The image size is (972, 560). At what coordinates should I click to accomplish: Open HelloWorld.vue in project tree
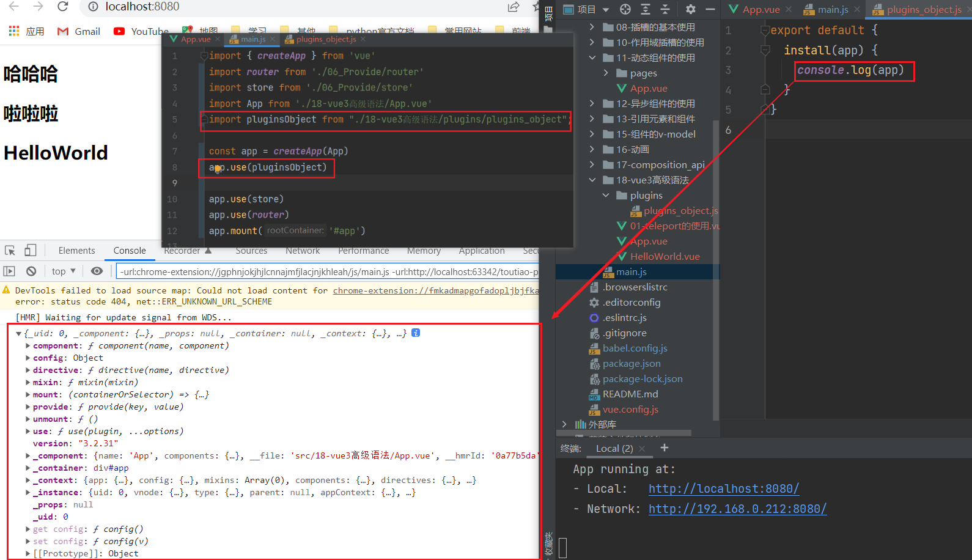[x=658, y=256]
